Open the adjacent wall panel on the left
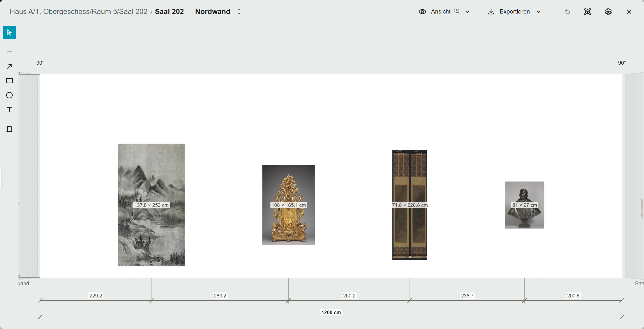This screenshot has width=644, height=329. (28, 176)
